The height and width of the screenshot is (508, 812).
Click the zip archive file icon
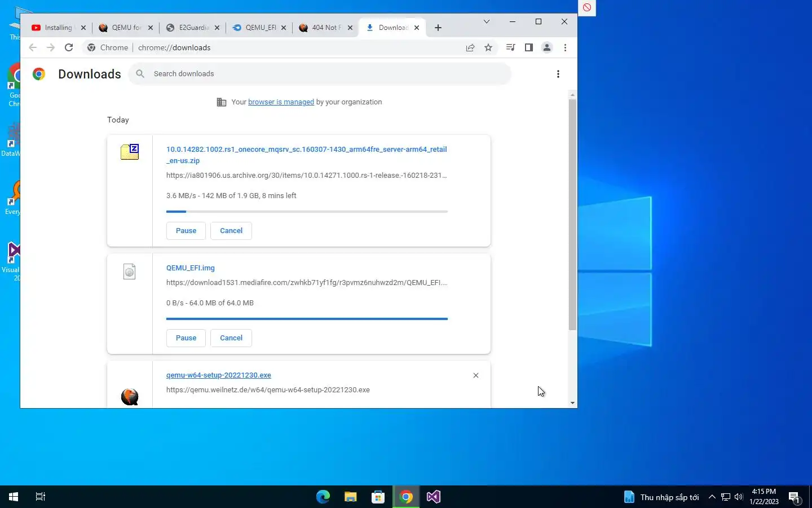click(130, 152)
